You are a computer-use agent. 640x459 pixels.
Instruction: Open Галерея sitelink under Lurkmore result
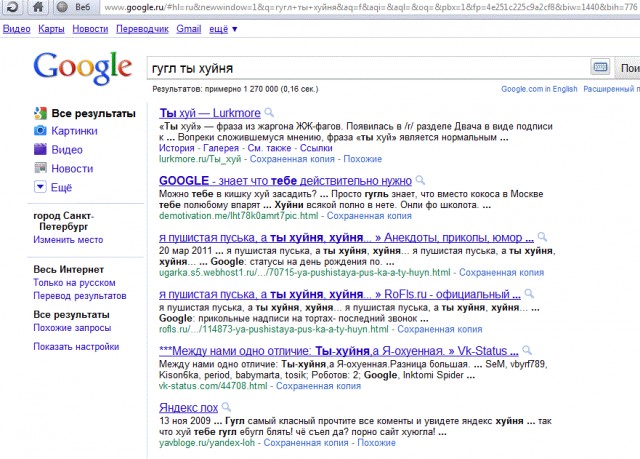pyautogui.click(x=221, y=148)
